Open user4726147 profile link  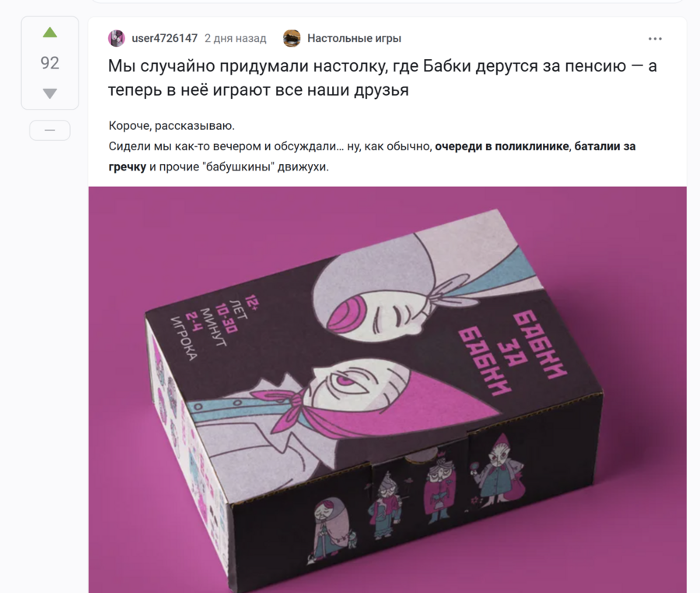pyautogui.click(x=164, y=38)
